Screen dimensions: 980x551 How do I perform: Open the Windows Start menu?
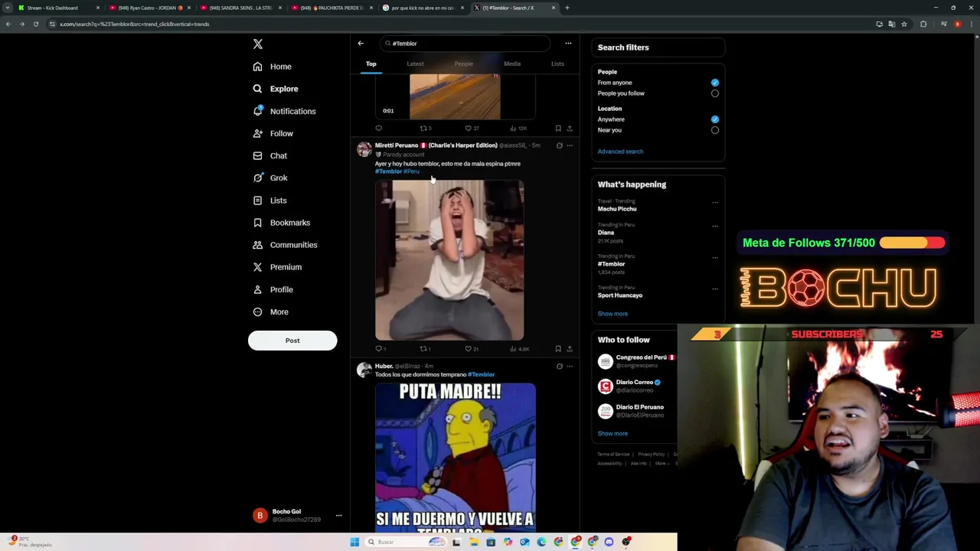pos(354,542)
